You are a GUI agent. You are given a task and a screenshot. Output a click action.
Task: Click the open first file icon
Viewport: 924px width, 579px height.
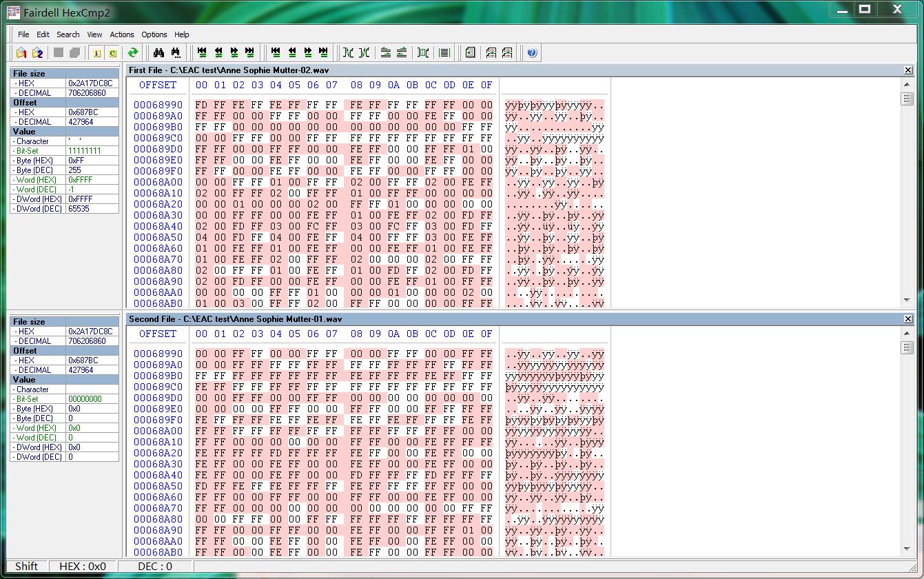click(x=21, y=53)
